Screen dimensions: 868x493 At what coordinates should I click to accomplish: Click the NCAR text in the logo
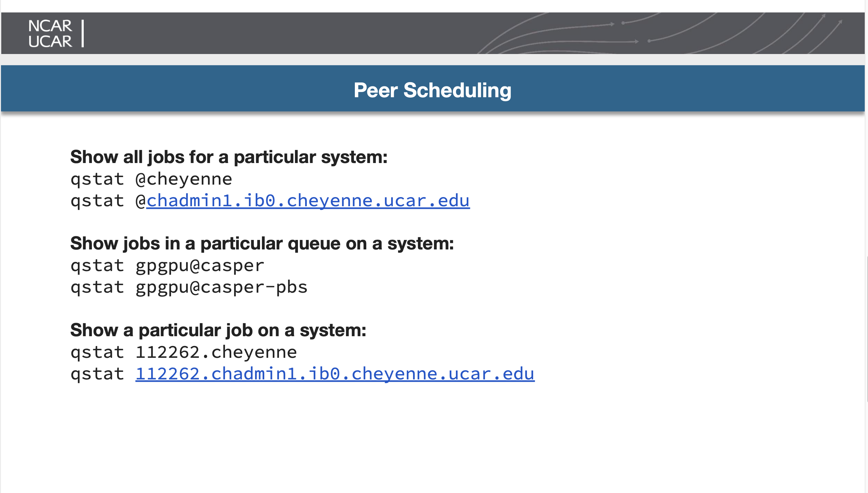click(50, 26)
